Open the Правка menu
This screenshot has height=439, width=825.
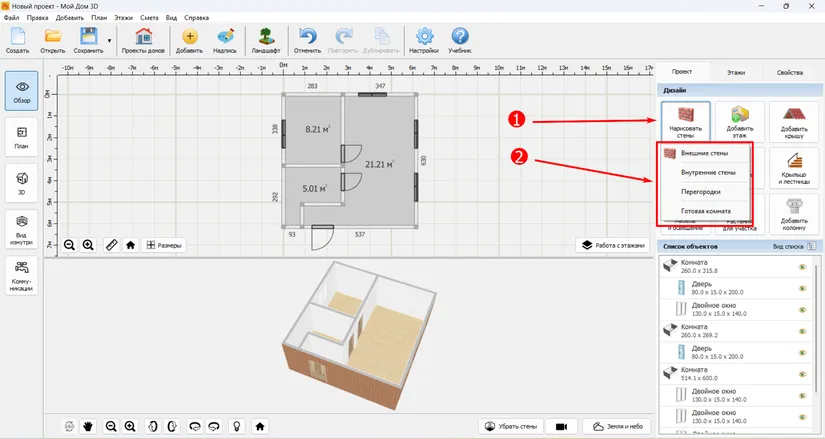(x=37, y=17)
